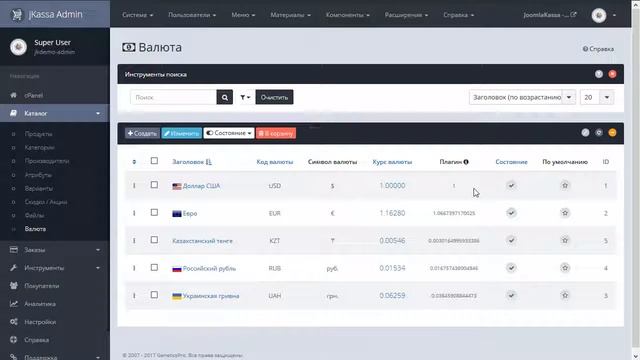The height and width of the screenshot is (360, 640).
Task: Open the Компоненты top menu
Action: 347,15
